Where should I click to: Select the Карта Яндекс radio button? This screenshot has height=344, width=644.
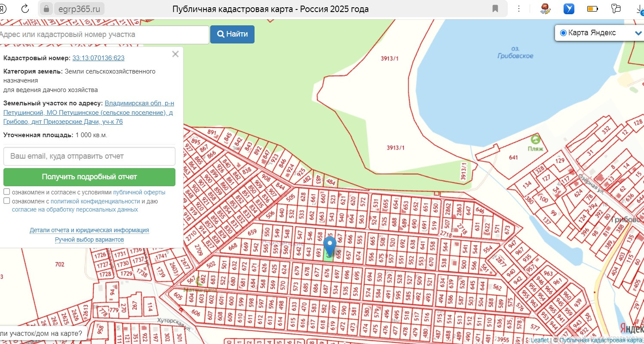(563, 33)
